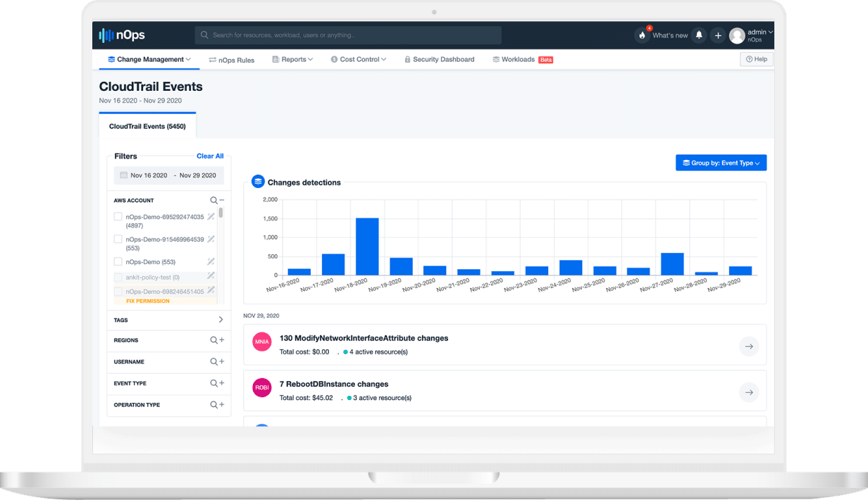Go to nOps Rules
Viewport: 868px width, 500px height.
click(232, 60)
